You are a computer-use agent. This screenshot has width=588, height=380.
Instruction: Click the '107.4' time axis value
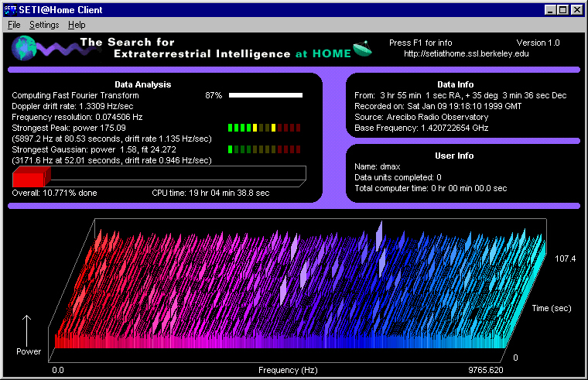click(565, 258)
